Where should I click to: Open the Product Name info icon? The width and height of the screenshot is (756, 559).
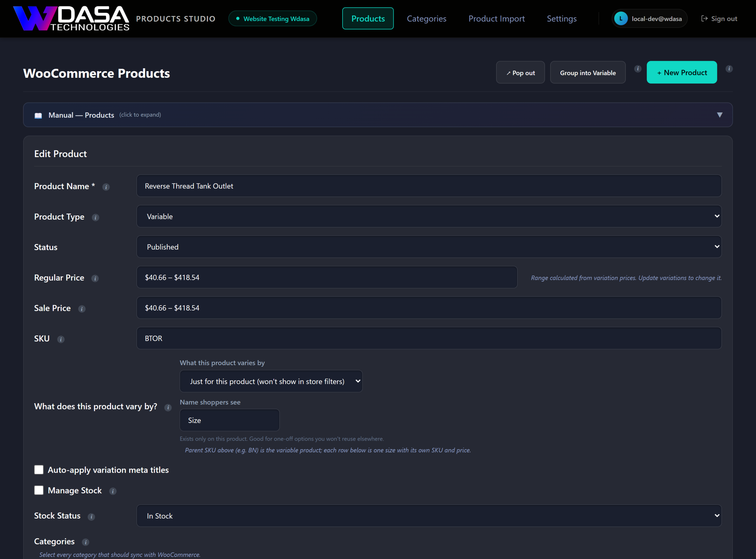[x=106, y=187]
